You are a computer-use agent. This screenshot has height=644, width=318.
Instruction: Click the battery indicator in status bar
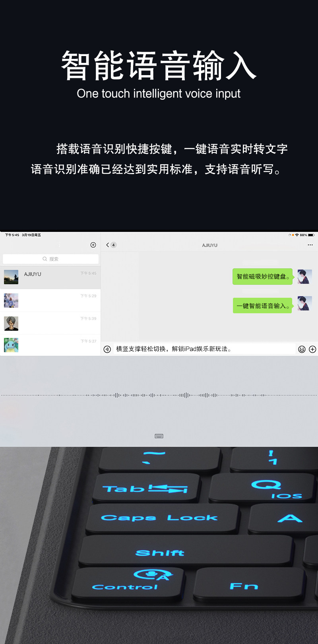pos(311,235)
